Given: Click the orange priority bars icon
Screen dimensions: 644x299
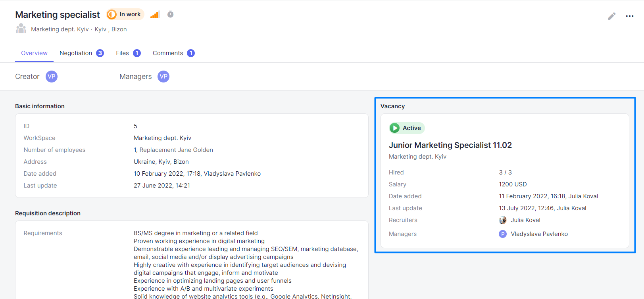Looking at the screenshot, I should [x=155, y=15].
